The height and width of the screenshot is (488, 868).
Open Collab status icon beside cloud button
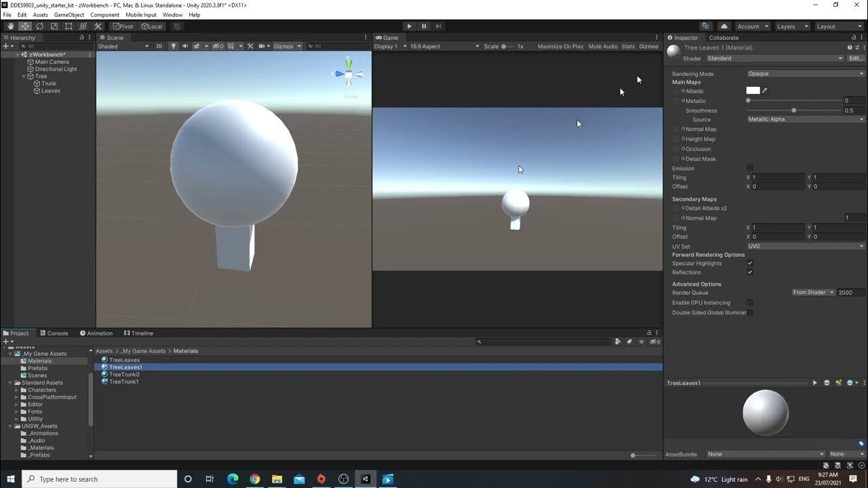point(707,26)
